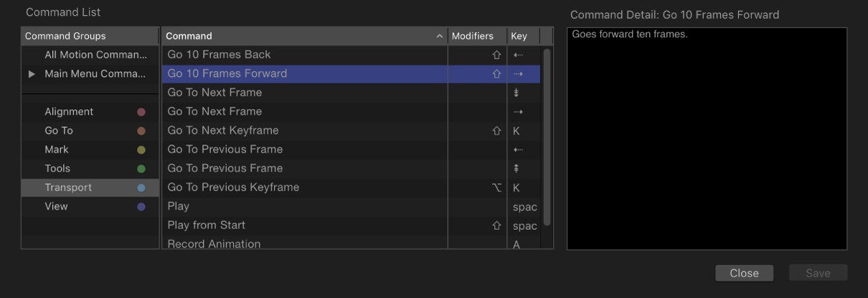Click the Save button
Image resolution: width=868 pixels, height=298 pixels.
pyautogui.click(x=818, y=273)
